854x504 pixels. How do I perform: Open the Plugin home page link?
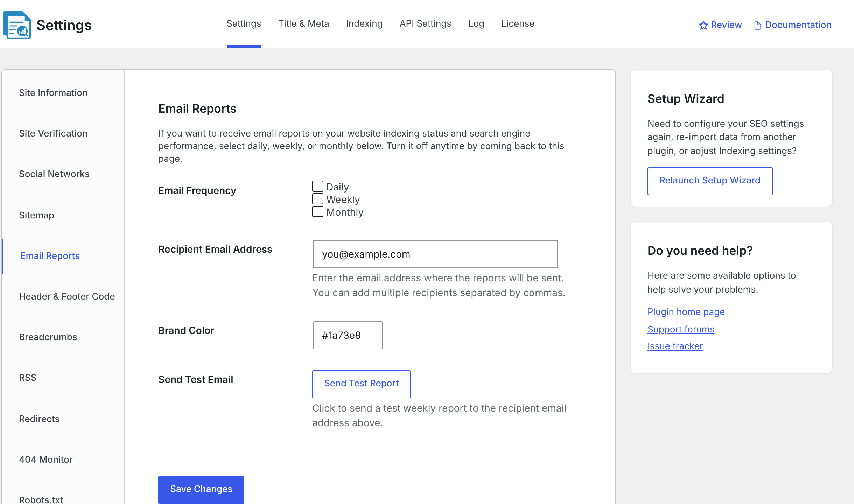pos(686,312)
